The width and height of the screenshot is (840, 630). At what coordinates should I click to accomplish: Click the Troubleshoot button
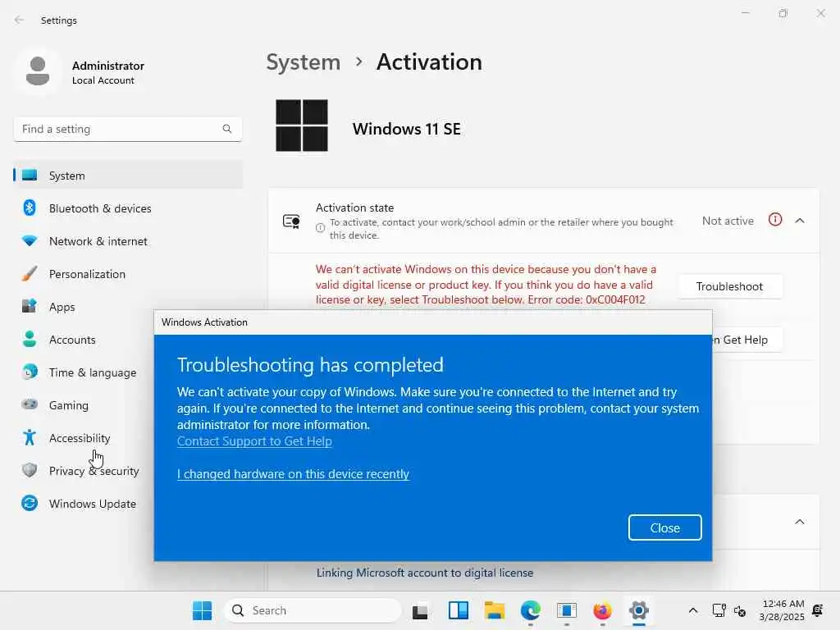(729, 286)
